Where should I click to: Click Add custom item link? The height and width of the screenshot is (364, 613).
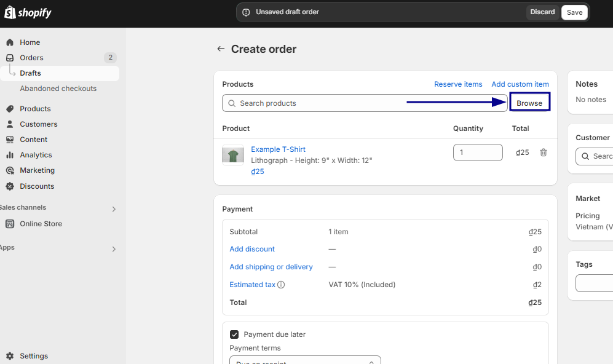520,84
